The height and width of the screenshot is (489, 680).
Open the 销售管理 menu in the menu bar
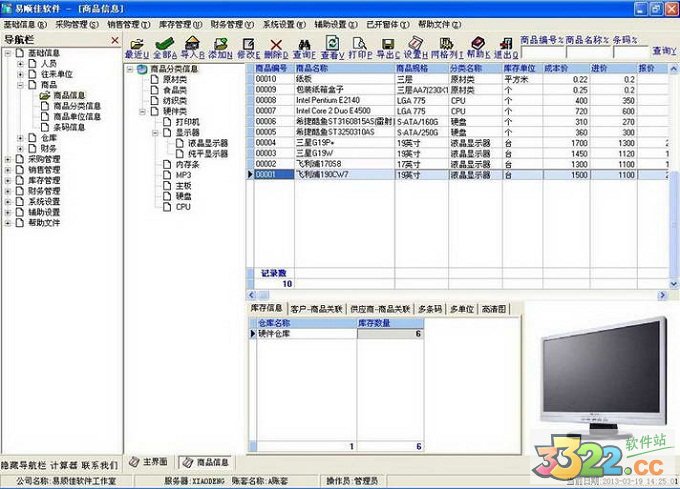point(129,25)
